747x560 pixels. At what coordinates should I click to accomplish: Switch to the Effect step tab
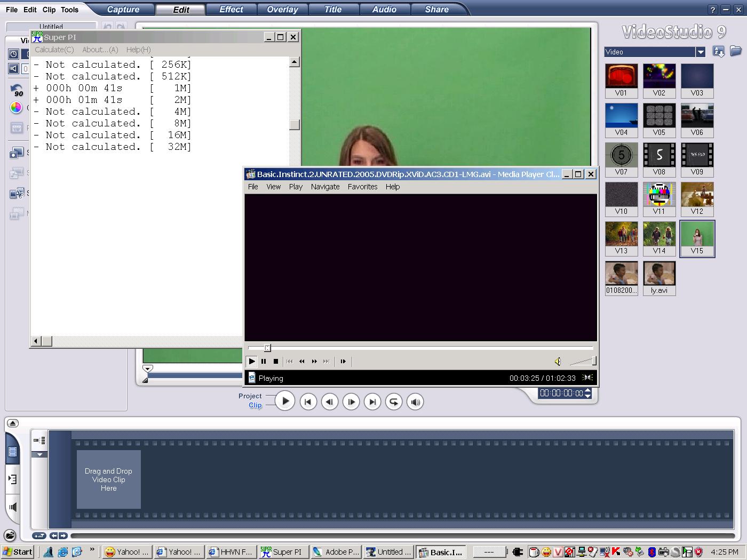click(231, 10)
